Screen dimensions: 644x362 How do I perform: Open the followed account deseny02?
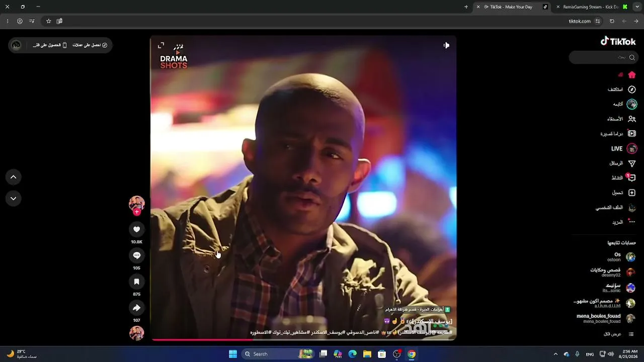[x=613, y=272]
